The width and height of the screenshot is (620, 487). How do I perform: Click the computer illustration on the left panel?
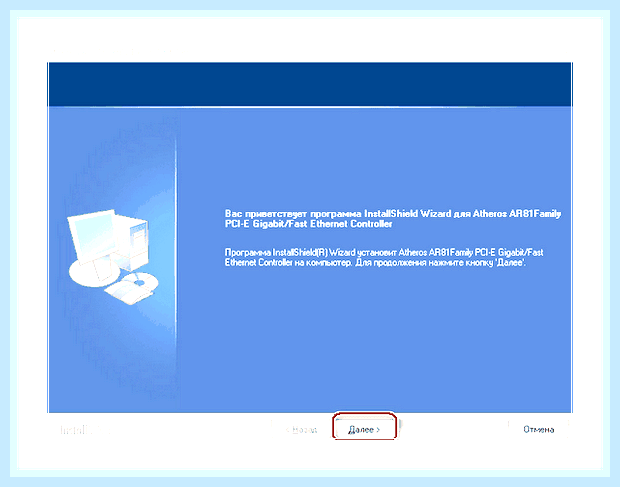click(113, 256)
